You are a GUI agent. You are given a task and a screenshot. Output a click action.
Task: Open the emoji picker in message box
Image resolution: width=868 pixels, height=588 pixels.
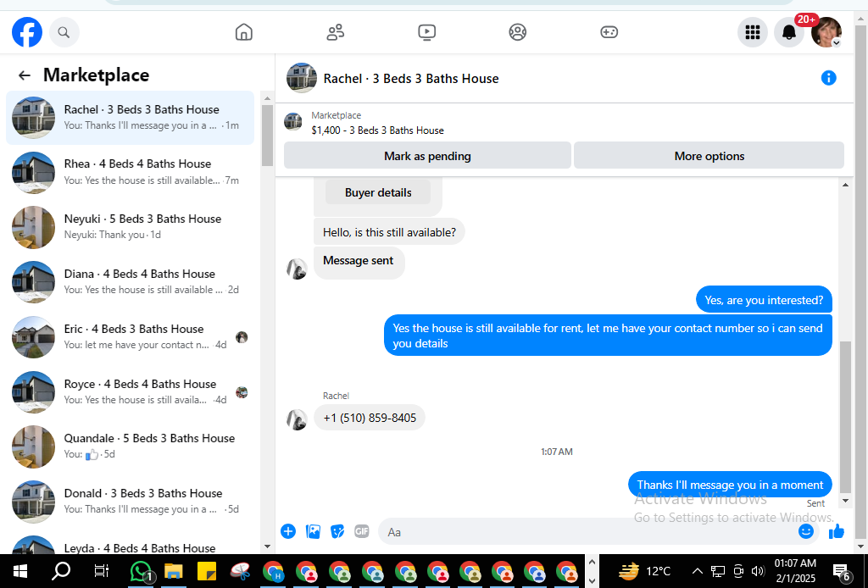point(806,531)
